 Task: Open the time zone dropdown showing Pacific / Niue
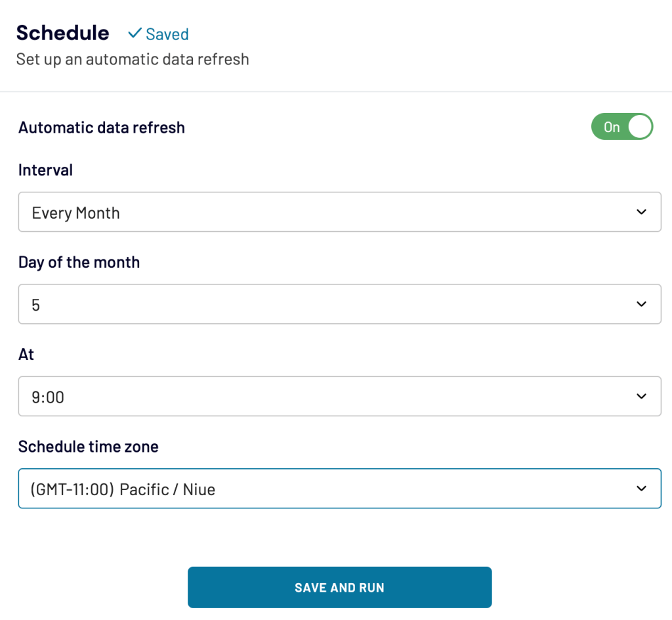tap(328, 489)
